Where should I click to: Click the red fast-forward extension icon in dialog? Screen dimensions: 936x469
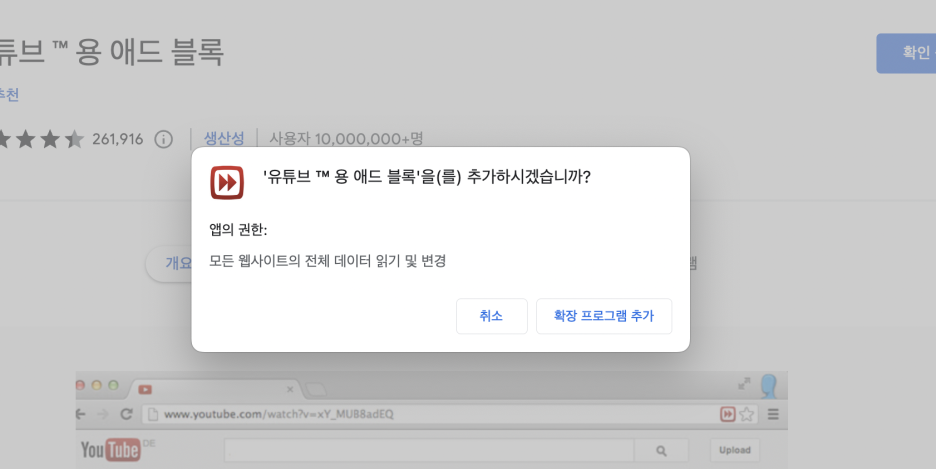(227, 183)
